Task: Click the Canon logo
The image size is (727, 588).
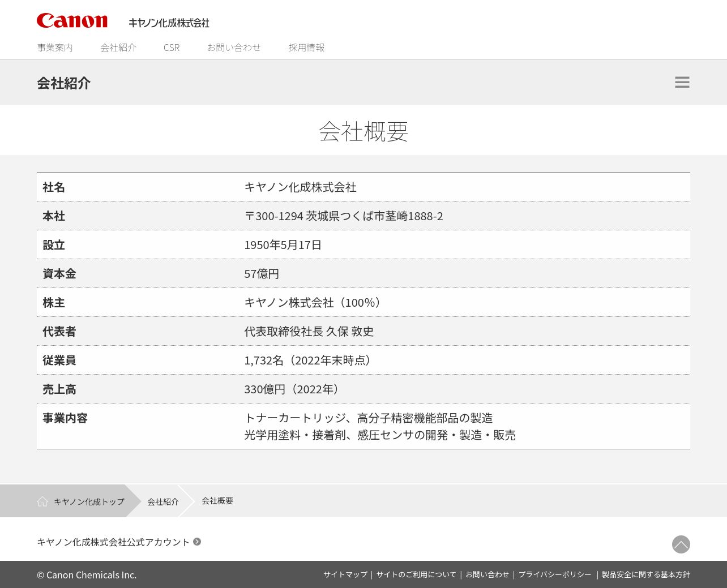Action: (x=72, y=21)
